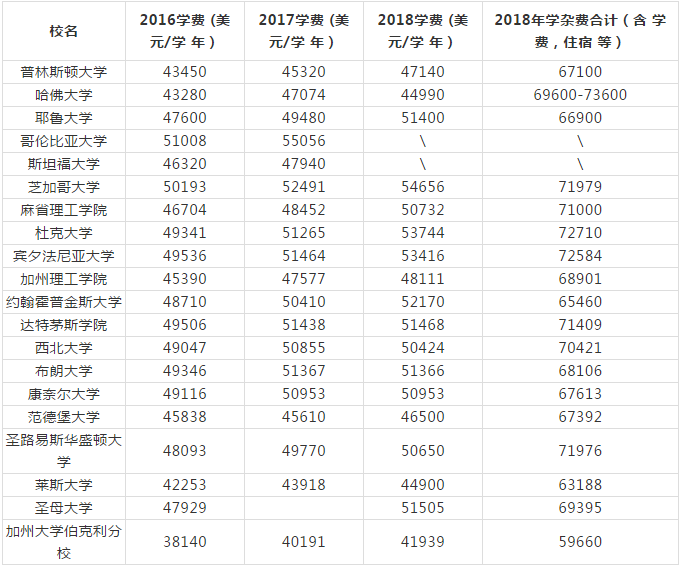Select the 2016学费 column header
Viewport: 681px width, 567px height.
pos(185,31)
